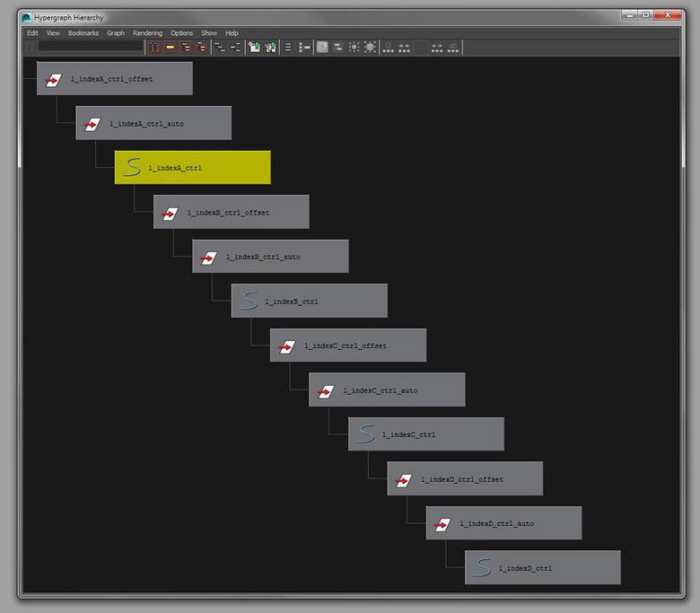Open the Bookmarks menu
Viewport: 700px width, 613px height.
click(x=83, y=33)
